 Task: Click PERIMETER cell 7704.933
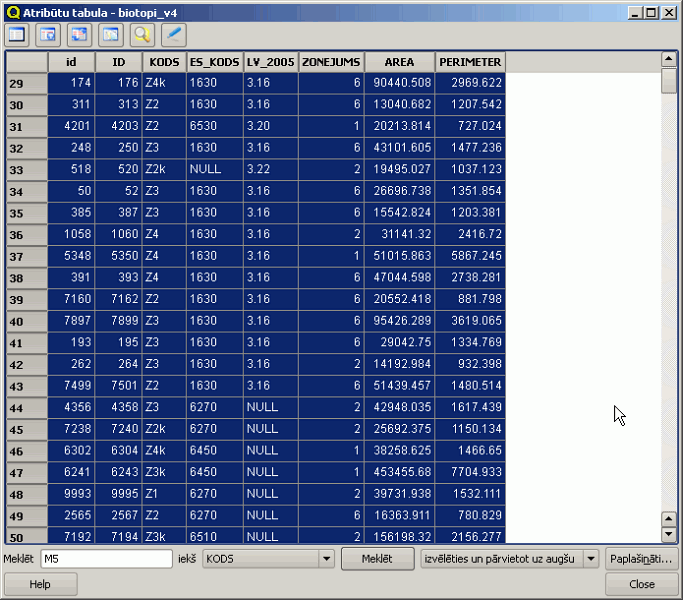[x=470, y=472]
